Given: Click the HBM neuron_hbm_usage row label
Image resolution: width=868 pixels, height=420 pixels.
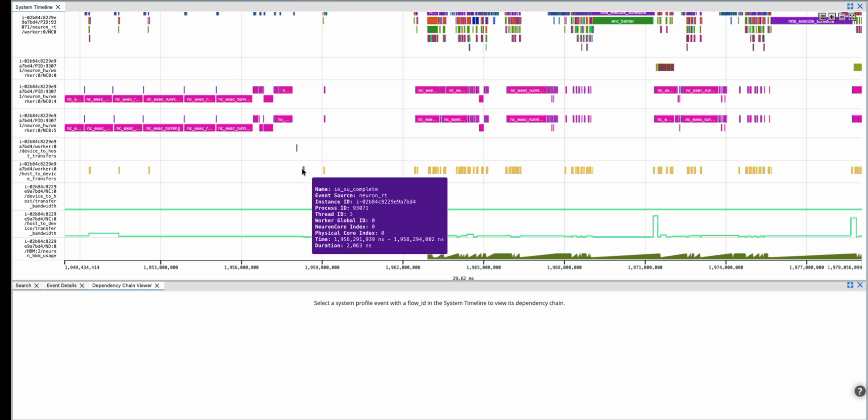Looking at the screenshot, I should [40, 248].
